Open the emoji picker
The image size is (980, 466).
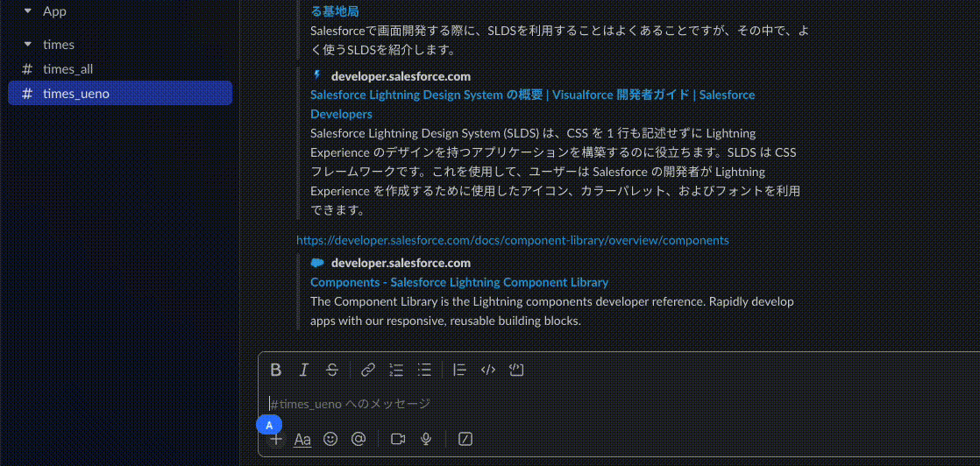(x=330, y=439)
